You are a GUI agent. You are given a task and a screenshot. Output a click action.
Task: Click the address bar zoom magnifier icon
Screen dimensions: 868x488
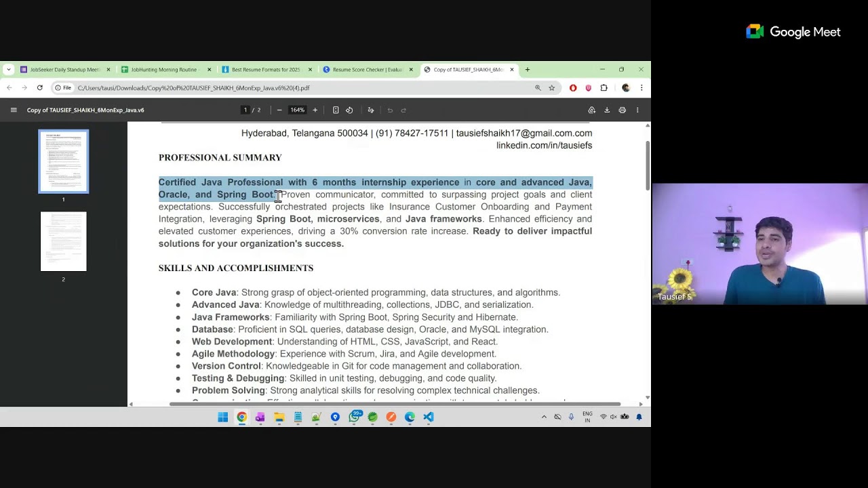click(538, 87)
